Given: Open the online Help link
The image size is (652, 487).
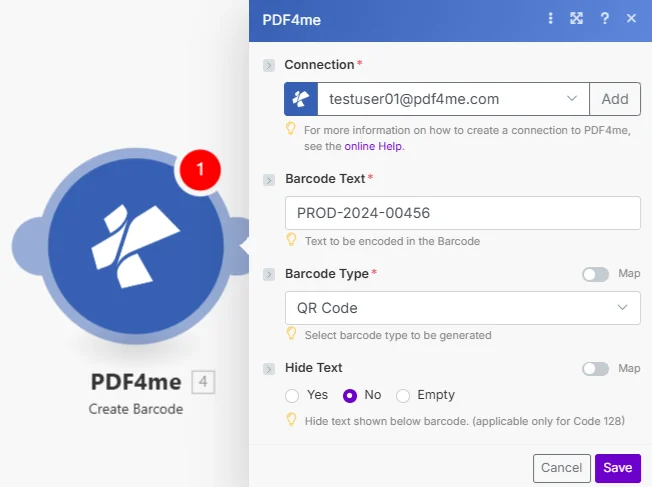Looking at the screenshot, I should point(373,146).
